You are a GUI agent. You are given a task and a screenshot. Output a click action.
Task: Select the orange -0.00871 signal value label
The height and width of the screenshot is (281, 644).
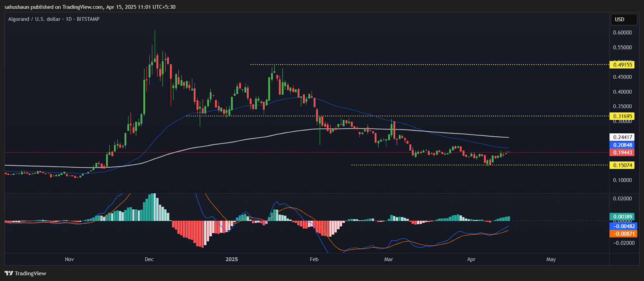[623, 233]
